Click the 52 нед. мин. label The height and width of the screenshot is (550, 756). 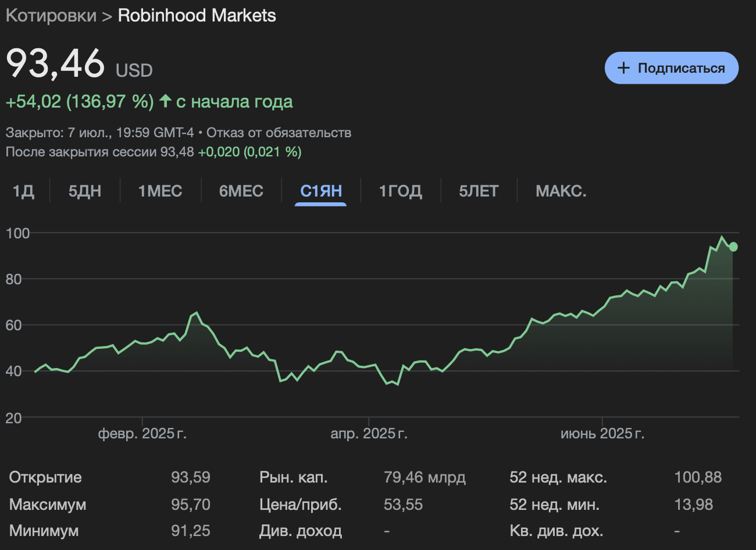[554, 505]
